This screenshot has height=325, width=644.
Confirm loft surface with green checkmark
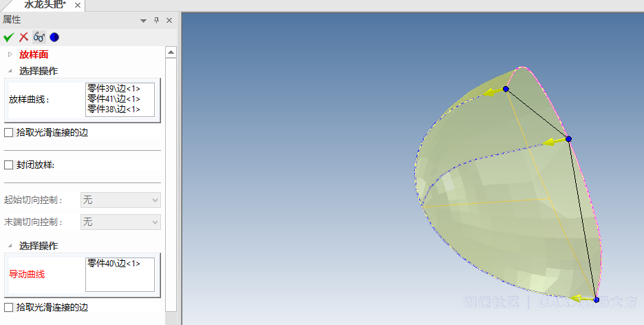click(x=8, y=37)
